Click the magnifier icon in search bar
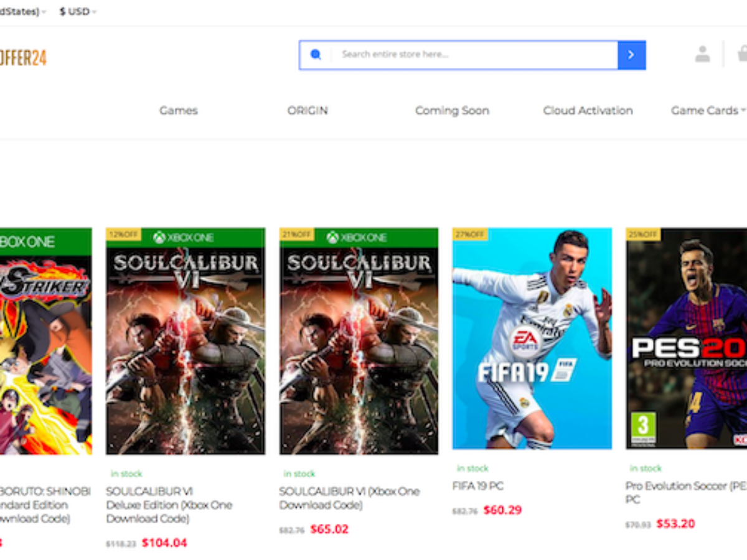747x560 pixels. (x=316, y=55)
